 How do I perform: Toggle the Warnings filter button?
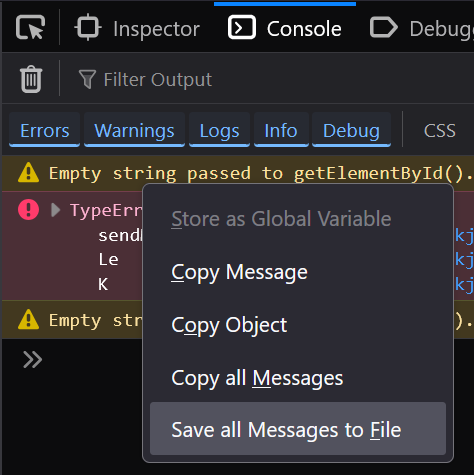pos(134,130)
